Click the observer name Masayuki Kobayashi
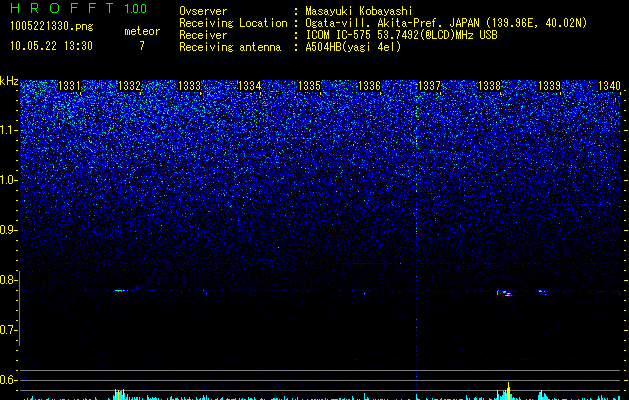629x400 pixels. point(359,12)
